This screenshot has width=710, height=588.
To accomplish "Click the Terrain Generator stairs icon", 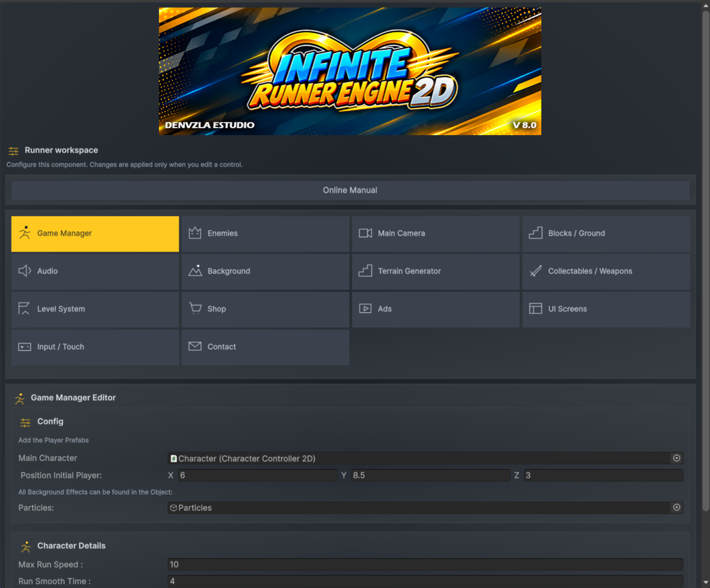I will pos(365,271).
